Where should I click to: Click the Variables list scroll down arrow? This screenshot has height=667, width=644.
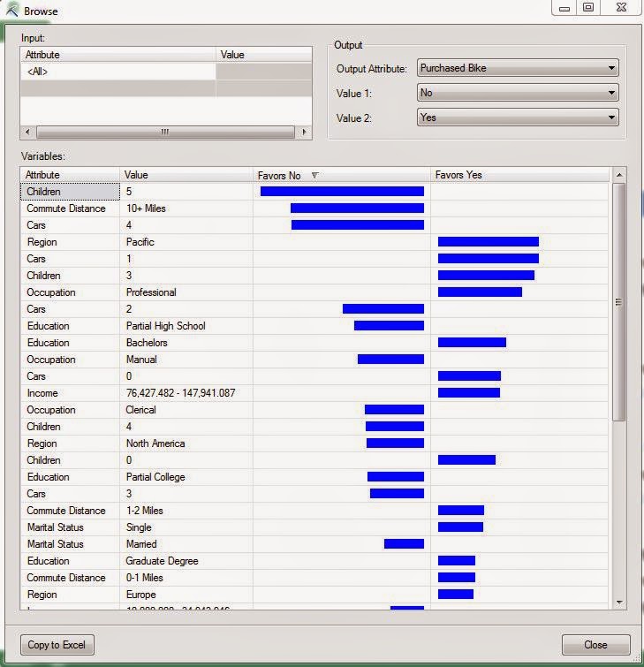click(x=619, y=602)
